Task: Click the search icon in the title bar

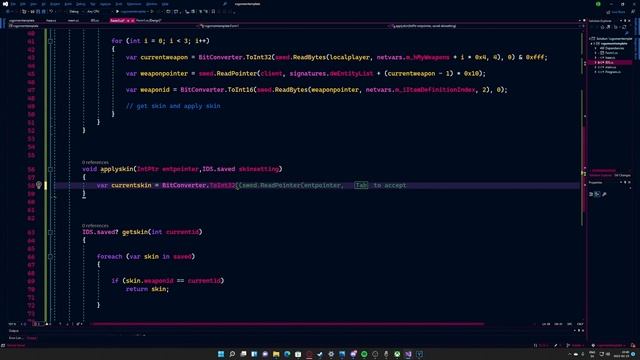Action: (x=225, y=4)
